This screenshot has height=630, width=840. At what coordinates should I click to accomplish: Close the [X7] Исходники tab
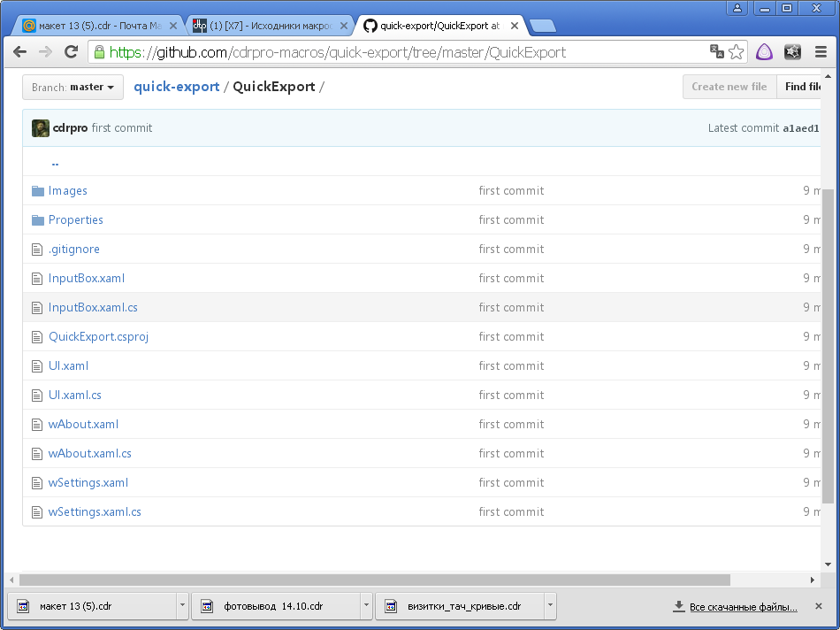(x=344, y=26)
